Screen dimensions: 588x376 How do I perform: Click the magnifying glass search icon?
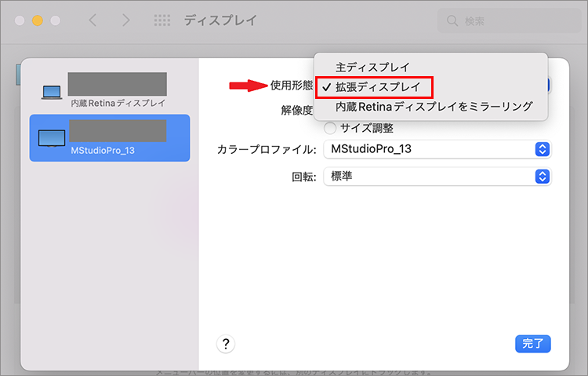tap(452, 20)
